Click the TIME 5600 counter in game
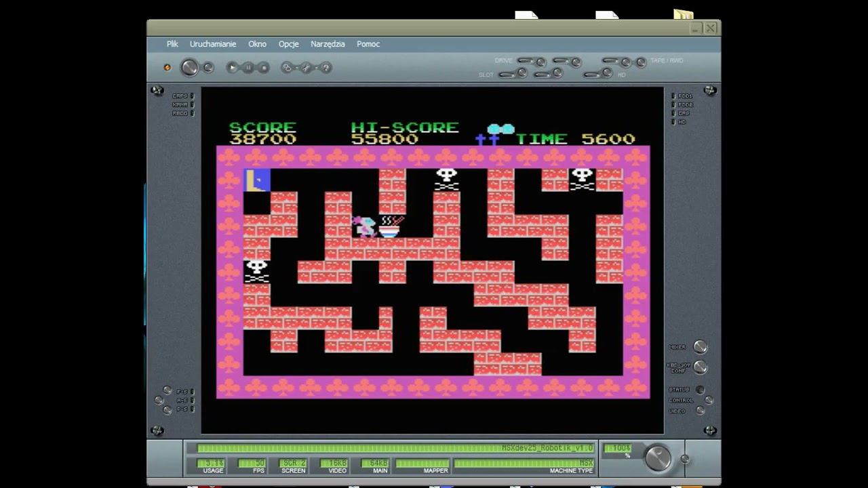The image size is (868, 488). [x=576, y=139]
